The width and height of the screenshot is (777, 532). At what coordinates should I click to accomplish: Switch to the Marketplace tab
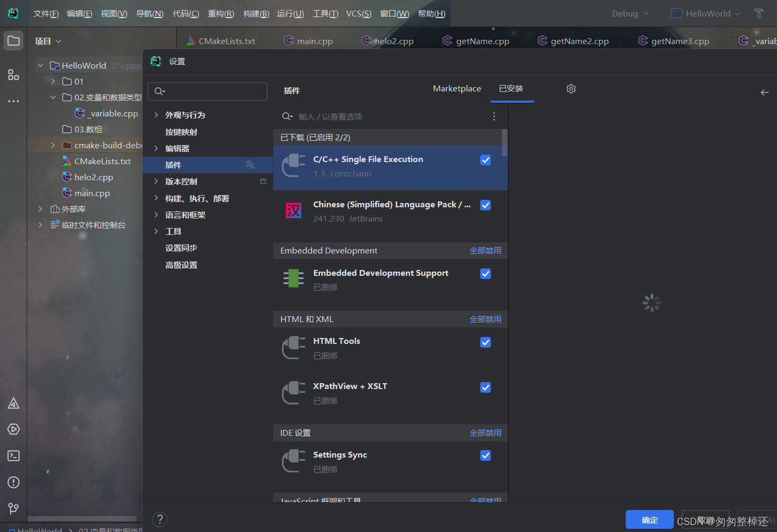click(457, 89)
